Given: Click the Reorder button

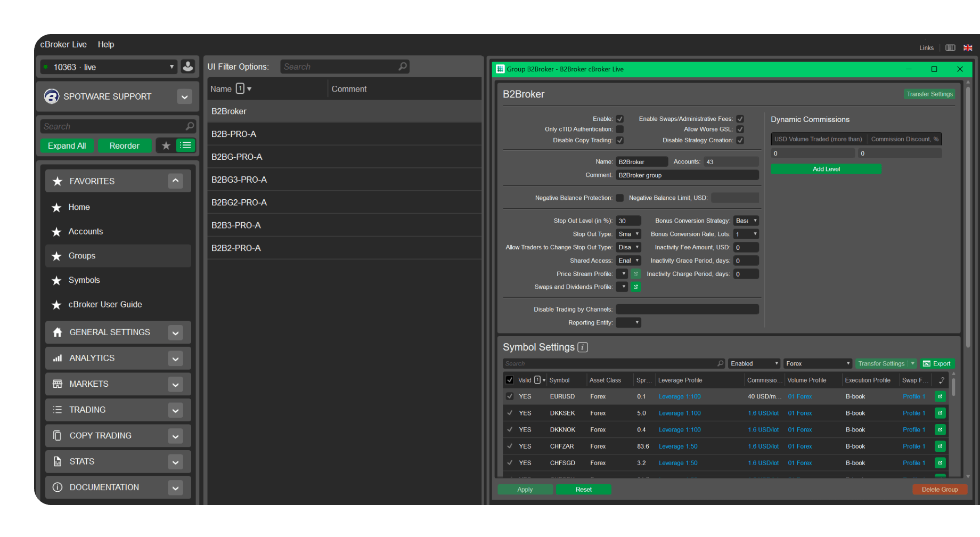Looking at the screenshot, I should click(125, 145).
